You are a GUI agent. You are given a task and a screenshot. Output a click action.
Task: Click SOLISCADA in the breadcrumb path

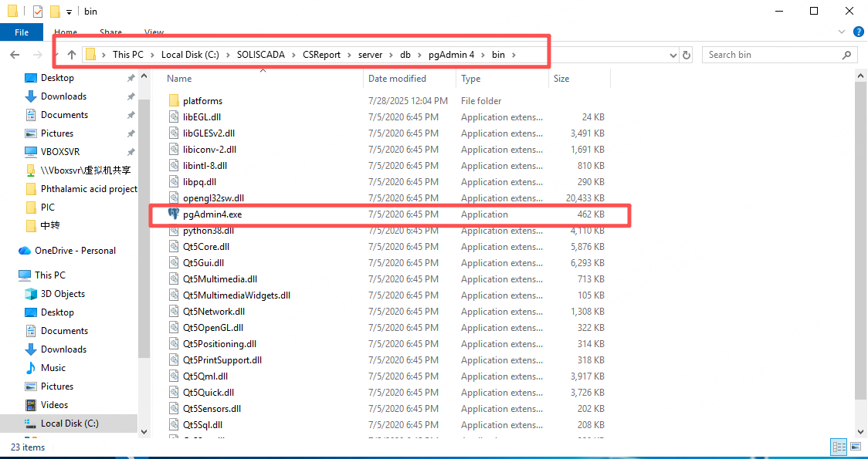point(261,55)
